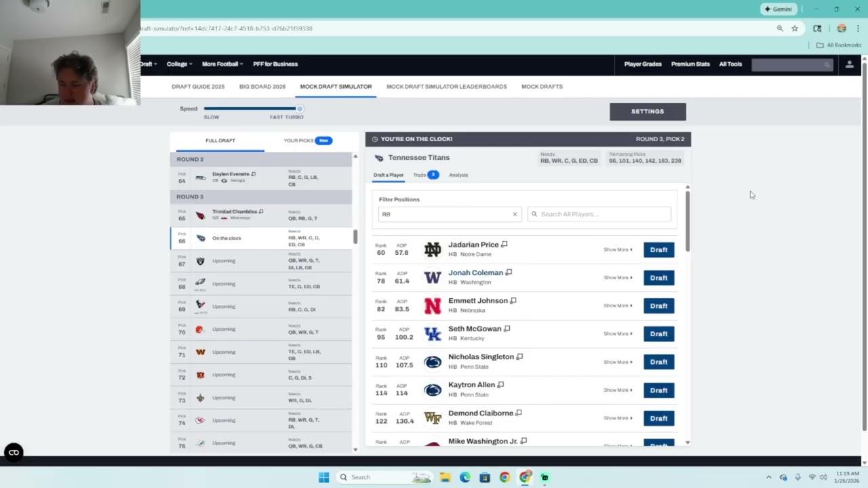Viewport: 868px width, 488px height.
Task: Open the note icon next to Emmett Johnson
Action: [513, 301]
